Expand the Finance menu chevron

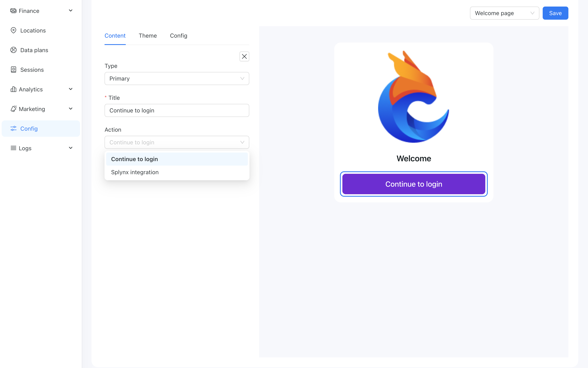(x=71, y=11)
